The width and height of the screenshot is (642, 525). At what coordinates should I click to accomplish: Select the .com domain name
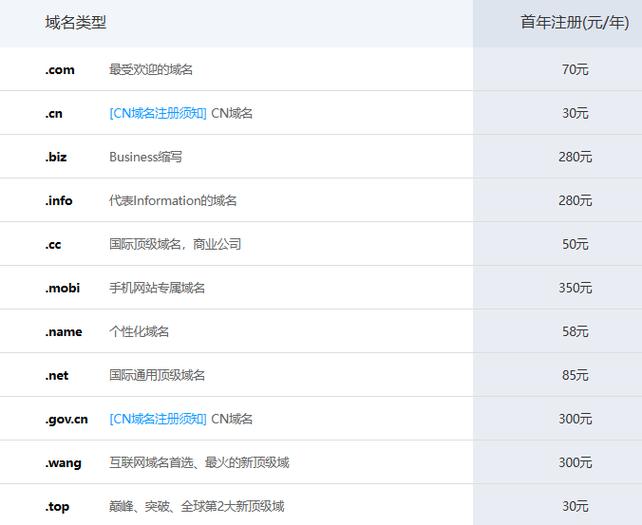click(60, 70)
